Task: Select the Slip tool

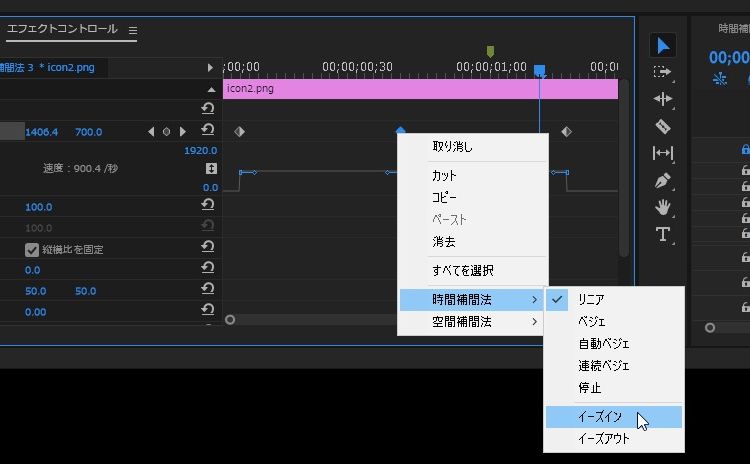Action: [x=663, y=153]
